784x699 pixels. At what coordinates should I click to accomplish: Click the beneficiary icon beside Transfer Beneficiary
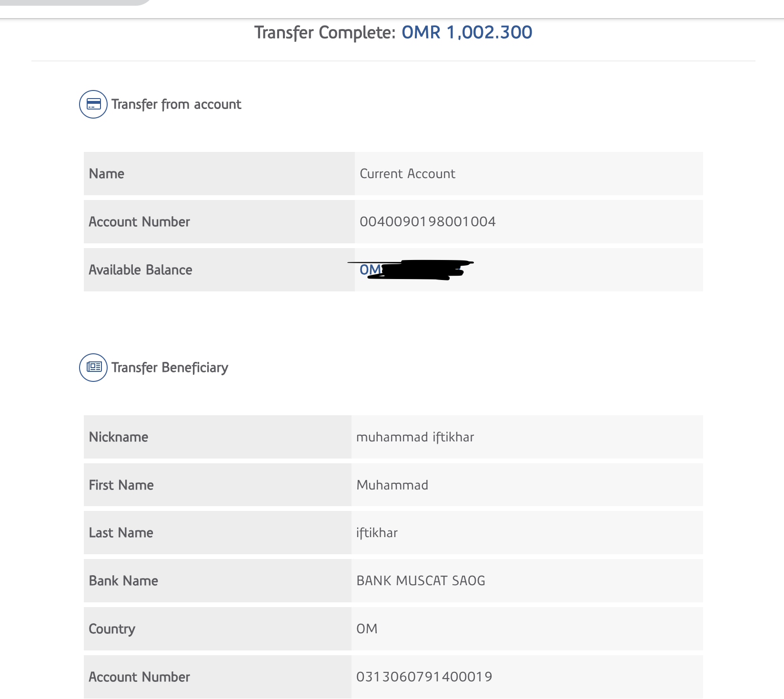93,367
